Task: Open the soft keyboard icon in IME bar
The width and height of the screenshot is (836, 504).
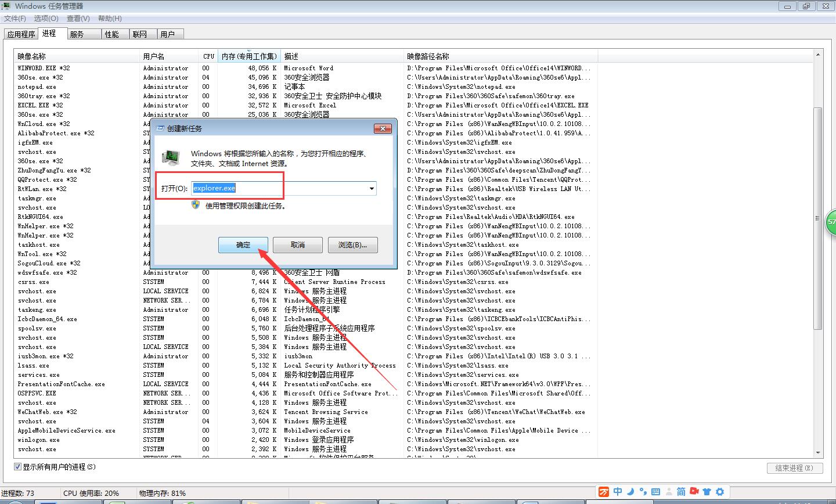Action: (655, 492)
